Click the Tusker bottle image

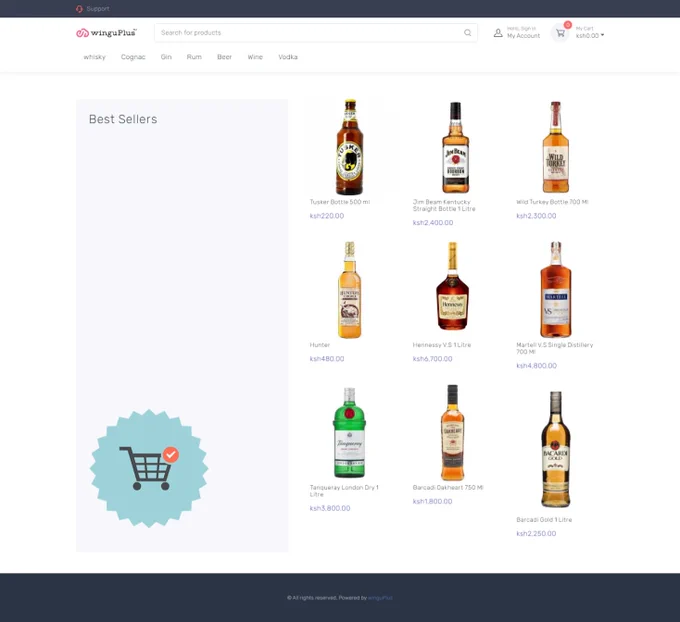(x=350, y=147)
